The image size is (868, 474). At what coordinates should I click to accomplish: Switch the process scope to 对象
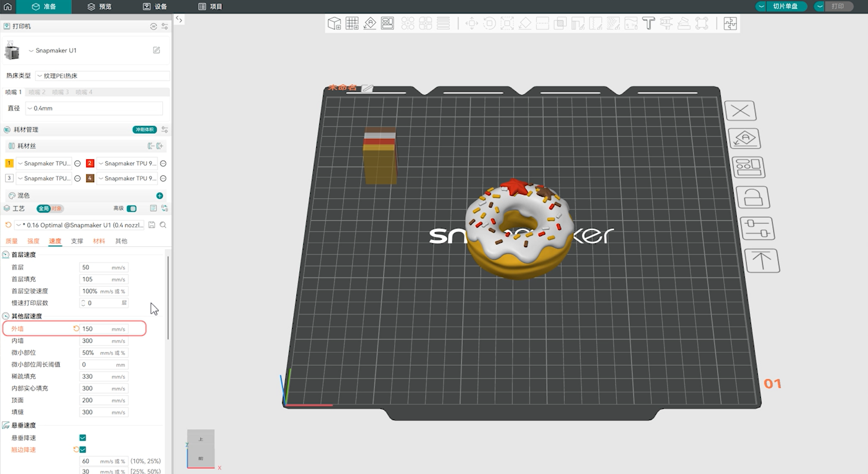coord(57,208)
